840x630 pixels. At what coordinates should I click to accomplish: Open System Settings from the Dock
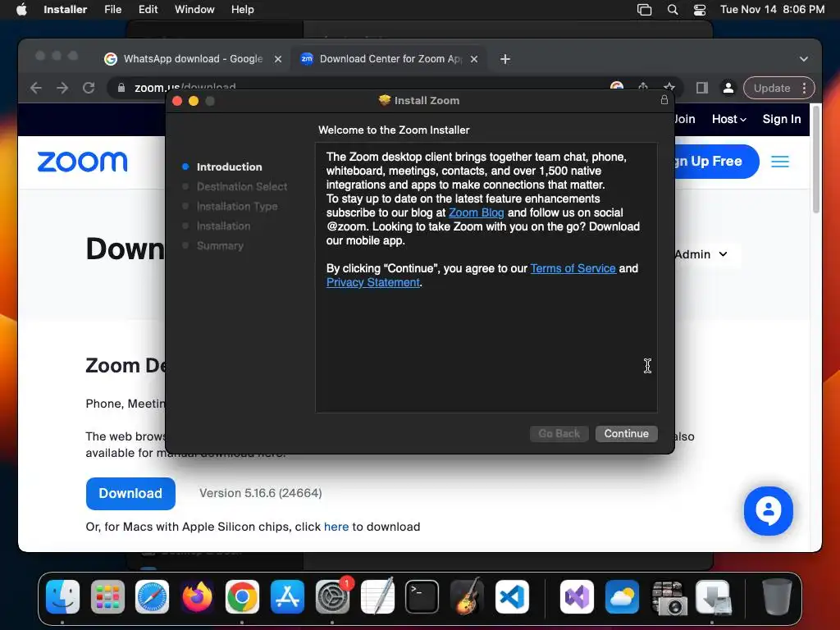point(333,596)
